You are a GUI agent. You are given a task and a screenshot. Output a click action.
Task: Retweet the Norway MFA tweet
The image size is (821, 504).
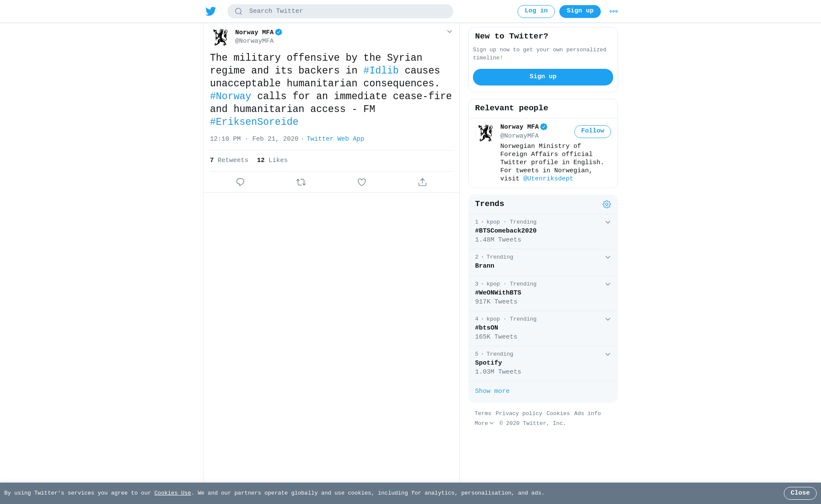click(301, 182)
